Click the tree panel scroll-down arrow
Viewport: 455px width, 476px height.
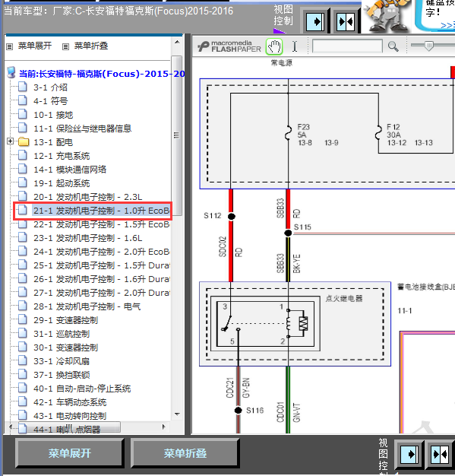coord(178,414)
